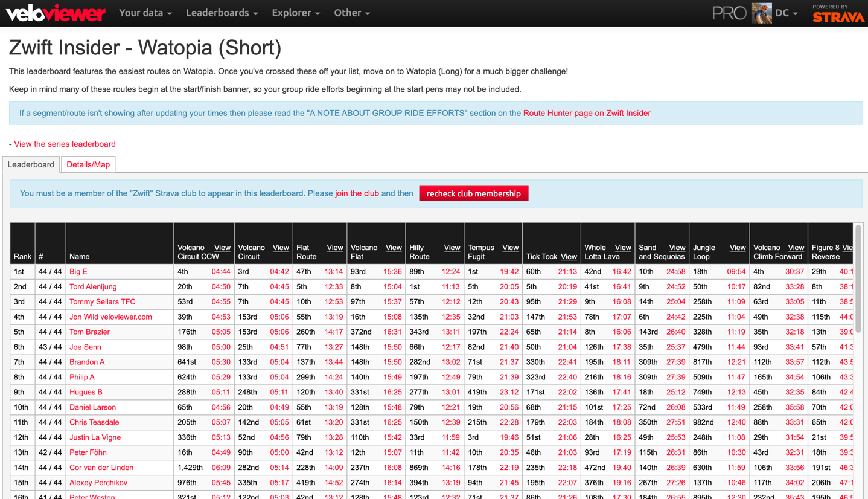The image size is (868, 499).
Task: Click the leaderboard vertical scrollbar
Action: coord(858,278)
